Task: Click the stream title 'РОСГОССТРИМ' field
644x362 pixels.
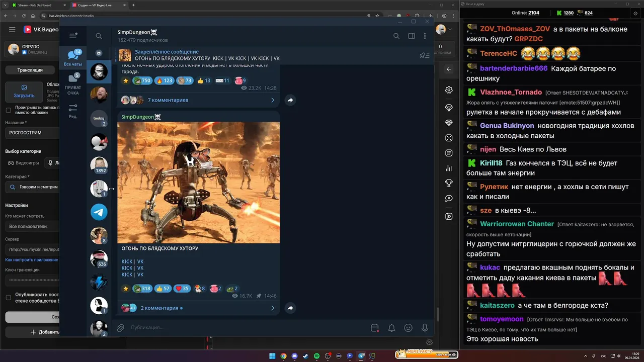Action: point(32,133)
